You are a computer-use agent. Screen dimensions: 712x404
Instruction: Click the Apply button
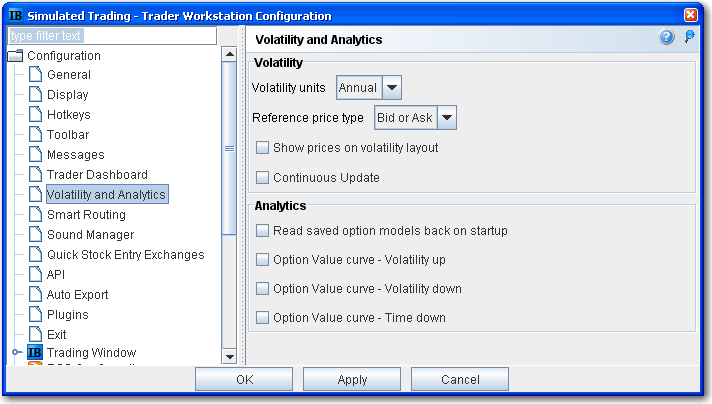352,379
